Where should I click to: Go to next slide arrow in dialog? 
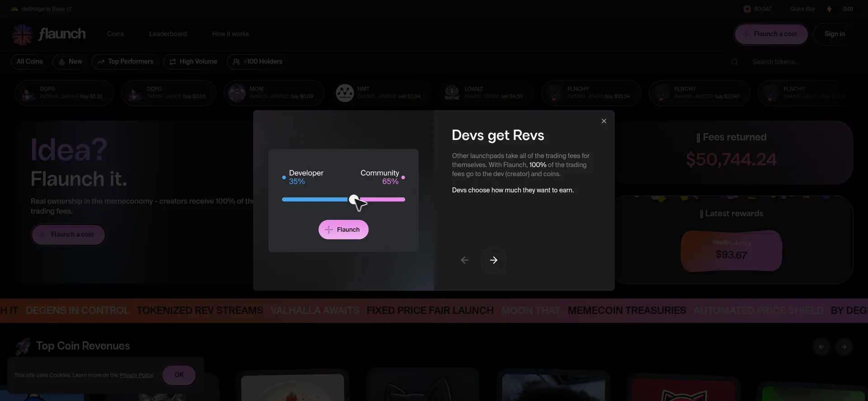(x=493, y=260)
